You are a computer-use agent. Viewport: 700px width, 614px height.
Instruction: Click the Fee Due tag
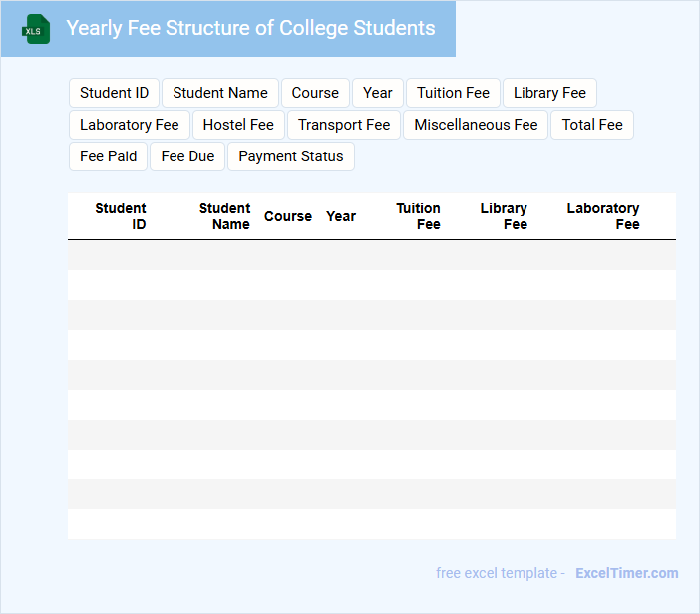(x=187, y=156)
